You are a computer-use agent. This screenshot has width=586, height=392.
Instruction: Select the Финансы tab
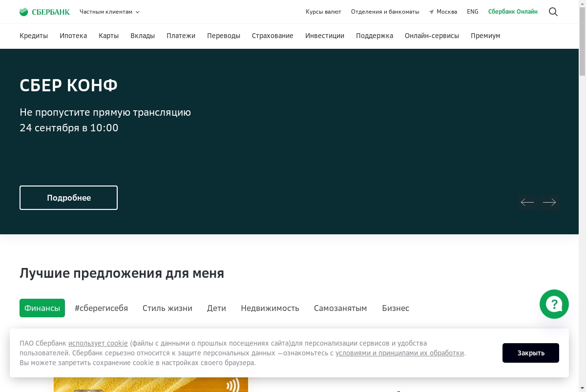pyautogui.click(x=42, y=308)
